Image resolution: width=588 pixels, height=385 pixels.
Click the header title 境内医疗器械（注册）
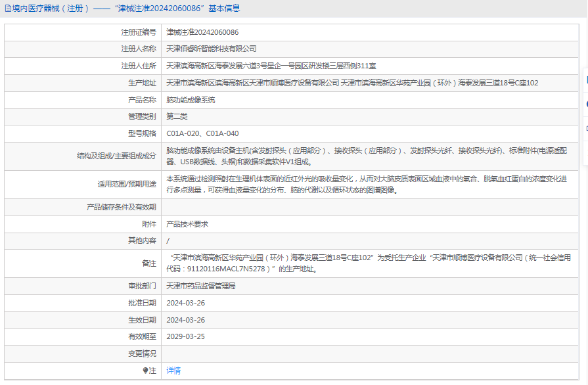pos(51,9)
